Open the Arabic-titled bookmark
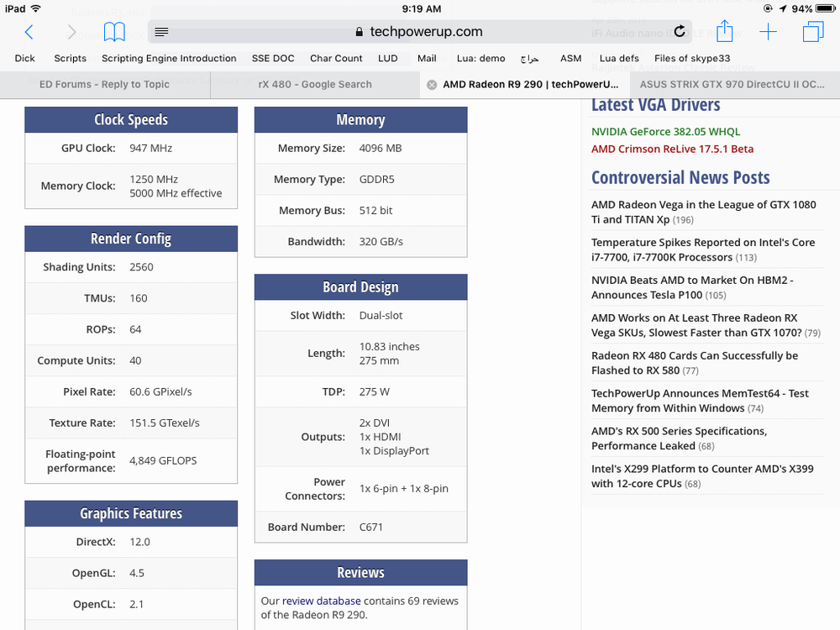The width and height of the screenshot is (840, 630). 529,59
